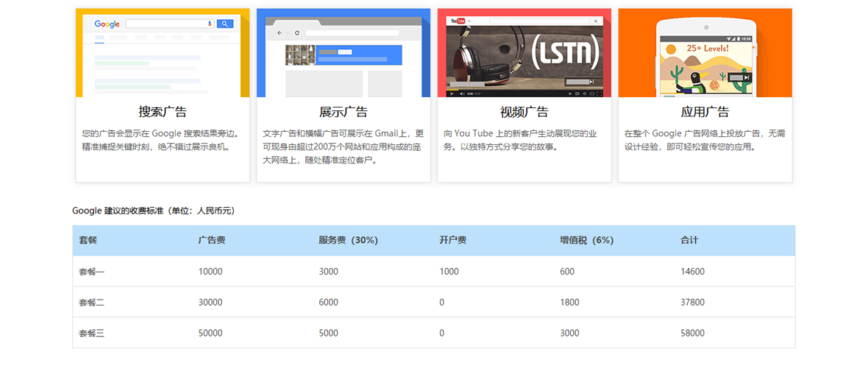Select the 展示广告 description paragraph
The height and width of the screenshot is (374, 868).
(x=344, y=147)
